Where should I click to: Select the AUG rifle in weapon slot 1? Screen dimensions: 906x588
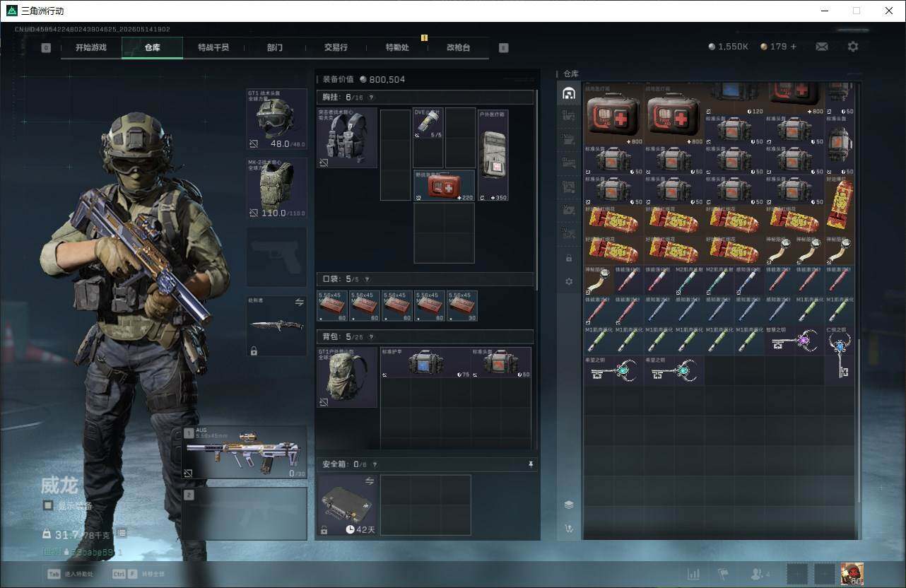click(245, 452)
